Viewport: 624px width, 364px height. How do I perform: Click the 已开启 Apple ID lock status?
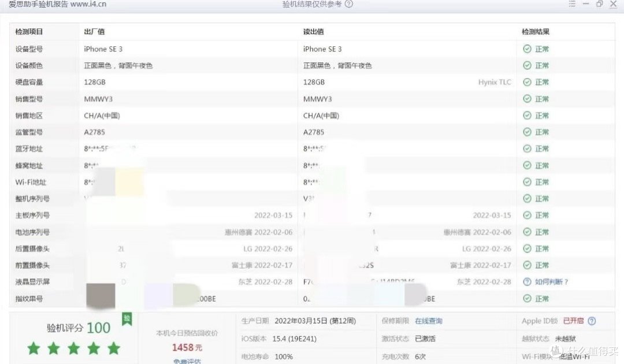[x=574, y=321]
